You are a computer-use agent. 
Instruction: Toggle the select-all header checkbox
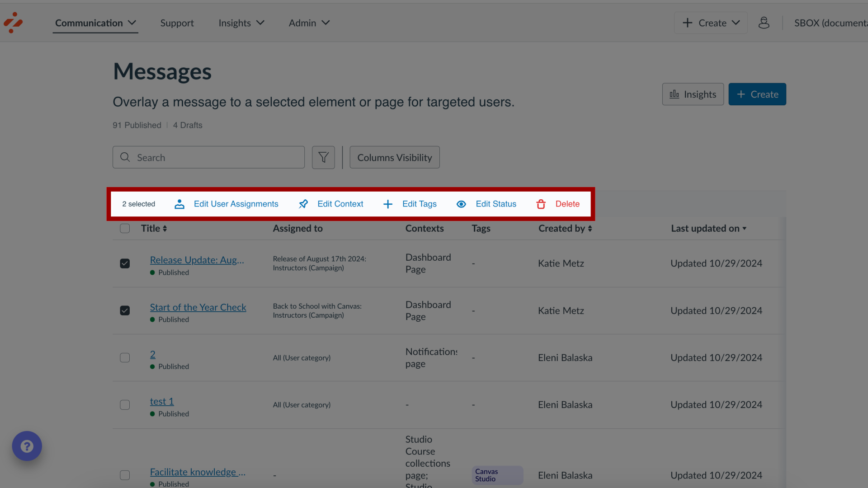125,228
